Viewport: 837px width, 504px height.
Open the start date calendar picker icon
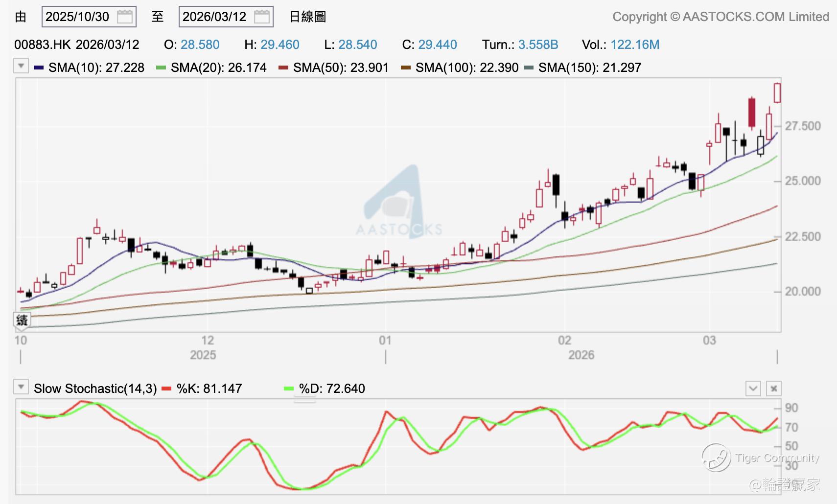coord(125,17)
